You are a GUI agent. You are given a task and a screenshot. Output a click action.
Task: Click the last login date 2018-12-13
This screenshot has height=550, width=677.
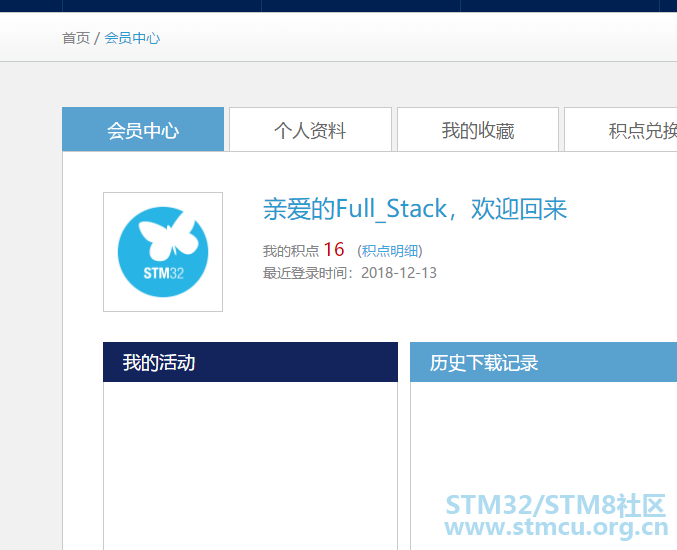pos(399,273)
